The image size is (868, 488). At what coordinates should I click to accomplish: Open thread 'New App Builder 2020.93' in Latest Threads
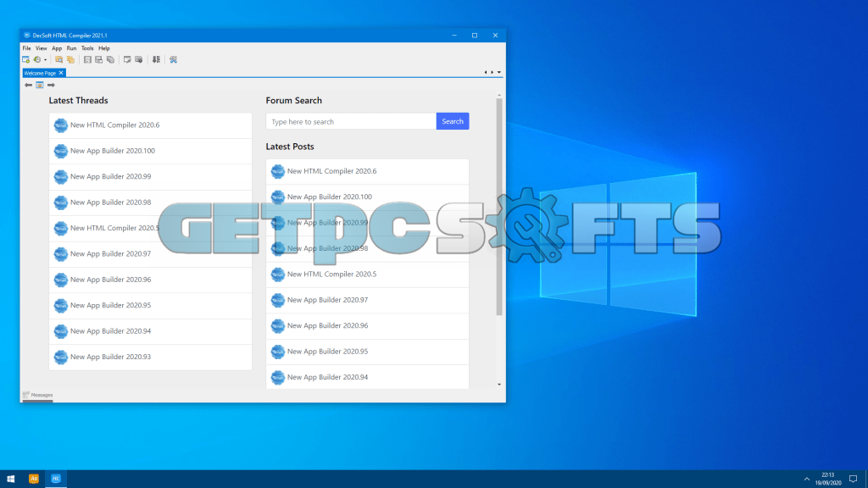coord(150,358)
